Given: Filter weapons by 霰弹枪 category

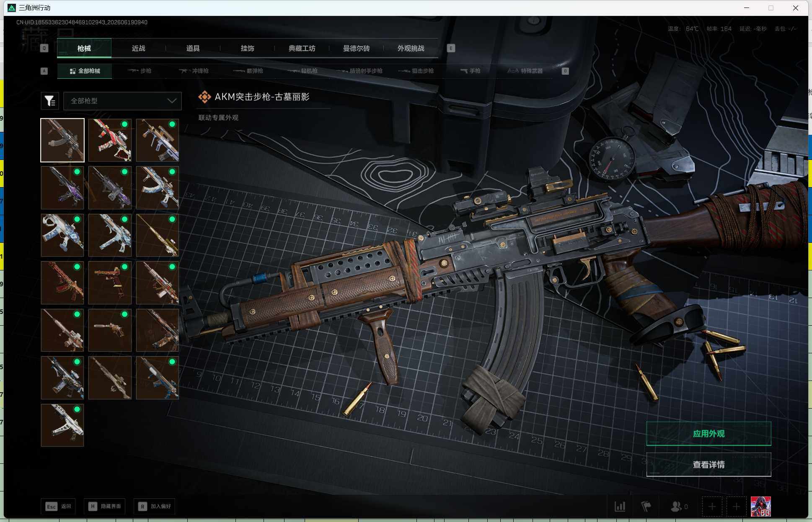Looking at the screenshot, I should (x=248, y=71).
